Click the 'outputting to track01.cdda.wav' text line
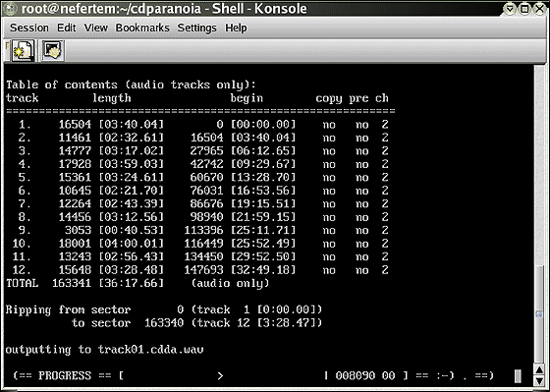This screenshot has height=392, width=550. pos(104,350)
